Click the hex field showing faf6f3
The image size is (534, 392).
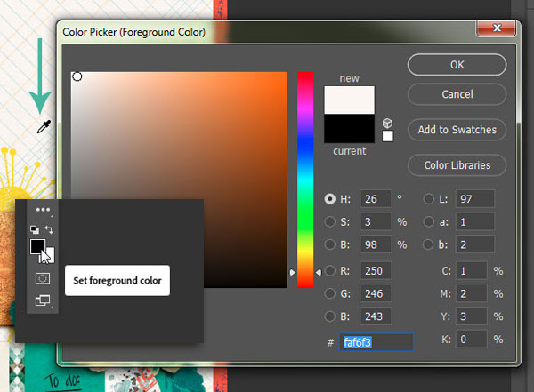pyautogui.click(x=376, y=342)
